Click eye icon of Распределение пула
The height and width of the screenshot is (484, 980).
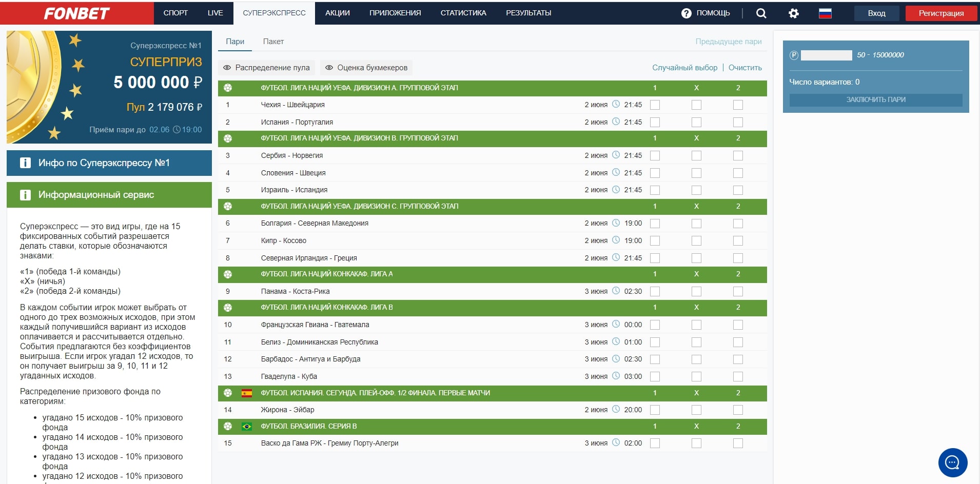click(x=227, y=68)
